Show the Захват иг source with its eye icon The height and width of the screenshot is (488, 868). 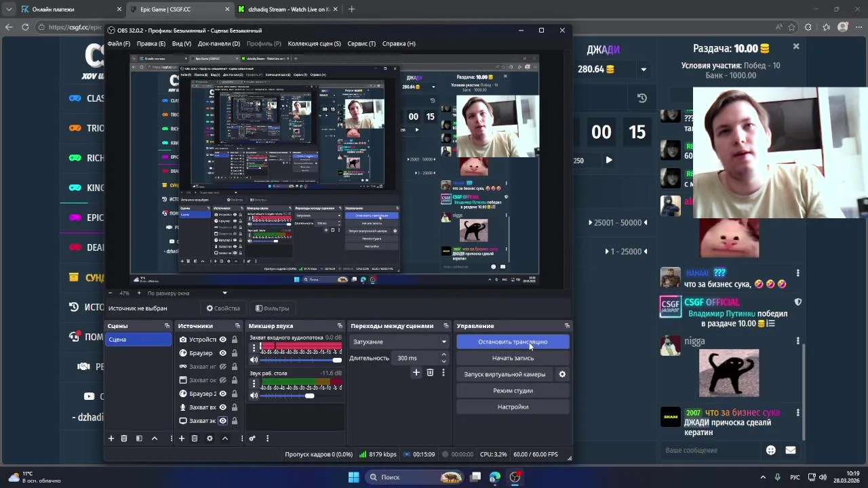(x=222, y=367)
